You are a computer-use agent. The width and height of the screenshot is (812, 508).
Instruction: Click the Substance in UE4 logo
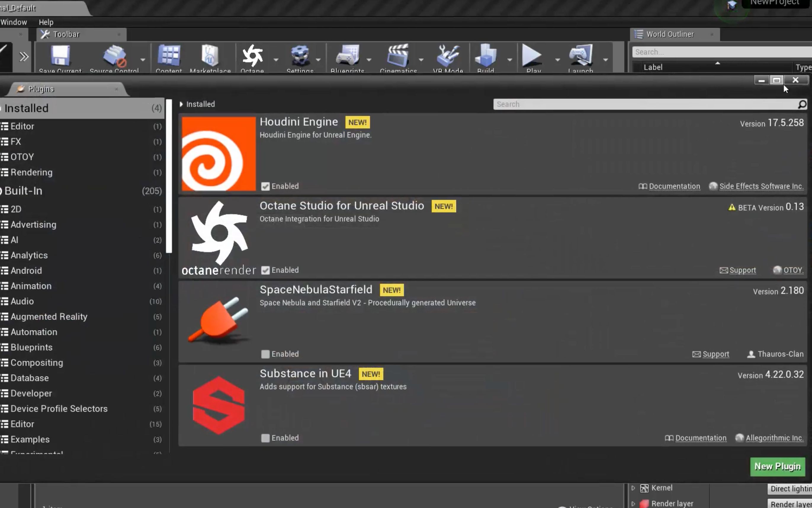point(219,405)
